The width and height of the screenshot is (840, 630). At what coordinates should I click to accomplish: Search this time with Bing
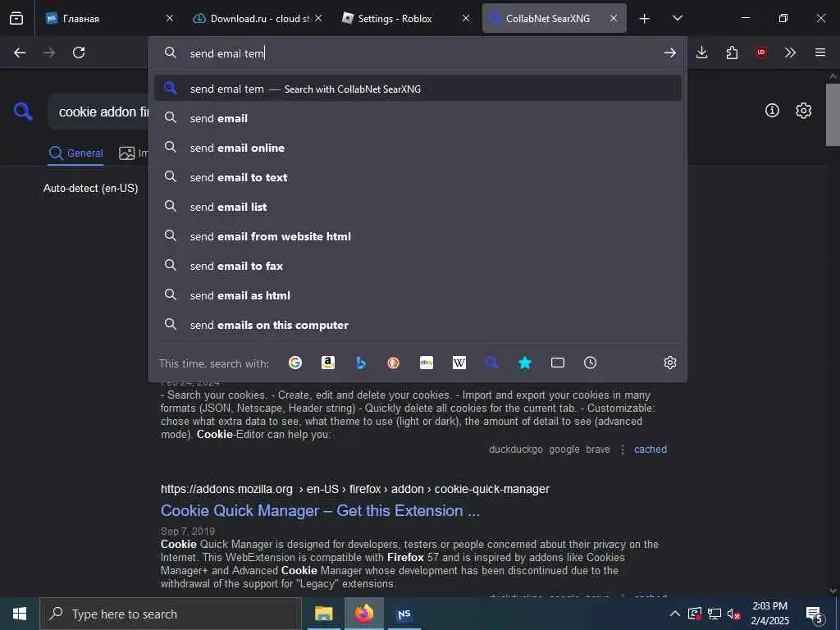[x=361, y=363]
